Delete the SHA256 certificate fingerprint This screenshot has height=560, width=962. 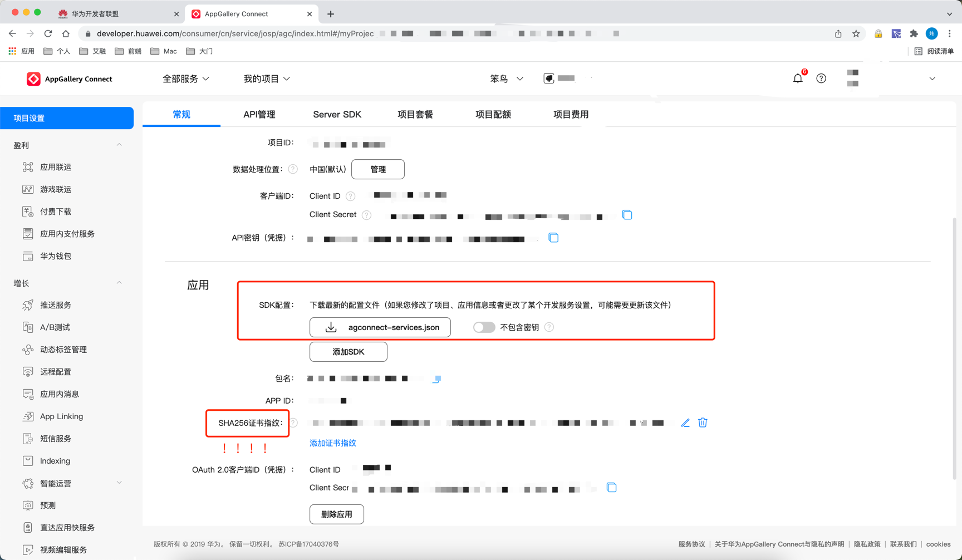[x=703, y=423]
